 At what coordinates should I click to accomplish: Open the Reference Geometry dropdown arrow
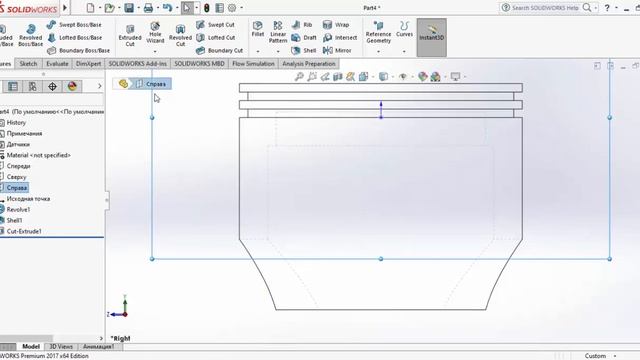(x=378, y=52)
